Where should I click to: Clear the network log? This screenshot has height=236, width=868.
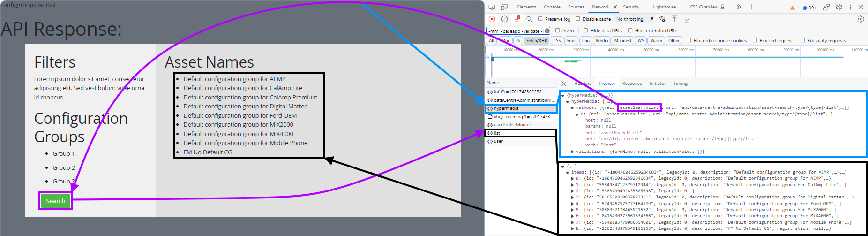pos(504,19)
